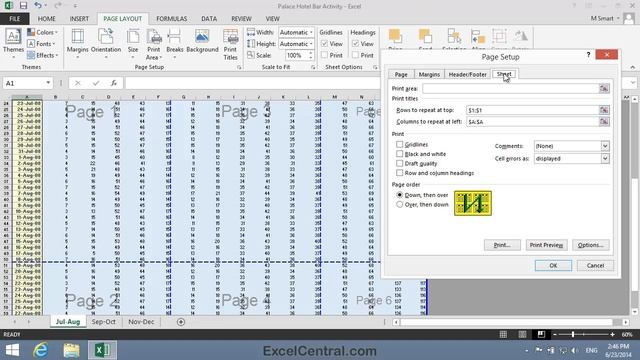
Task: Open Page Setup help question mark
Action: (x=588, y=54)
